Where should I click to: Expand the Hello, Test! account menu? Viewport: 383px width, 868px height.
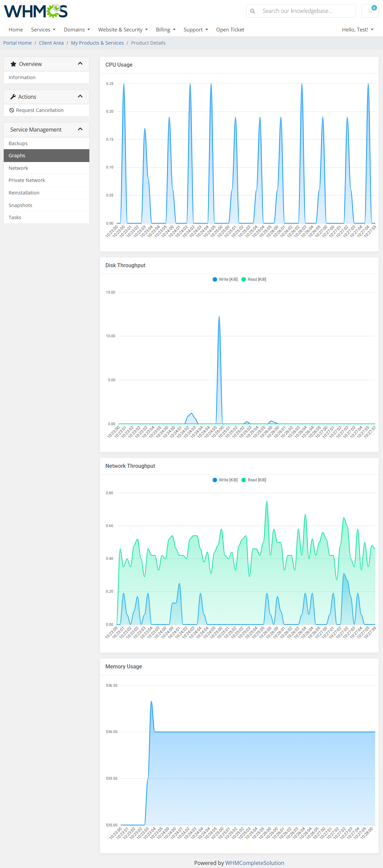[357, 30]
